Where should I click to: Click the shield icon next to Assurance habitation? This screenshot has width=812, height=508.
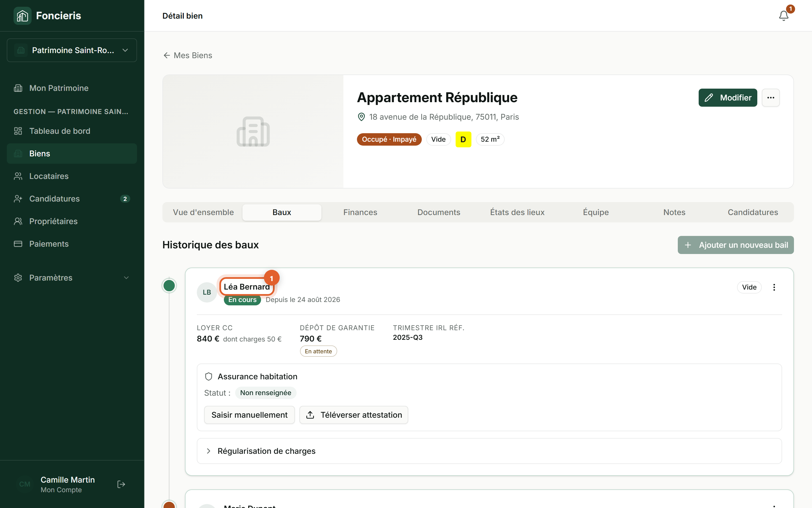tap(208, 376)
